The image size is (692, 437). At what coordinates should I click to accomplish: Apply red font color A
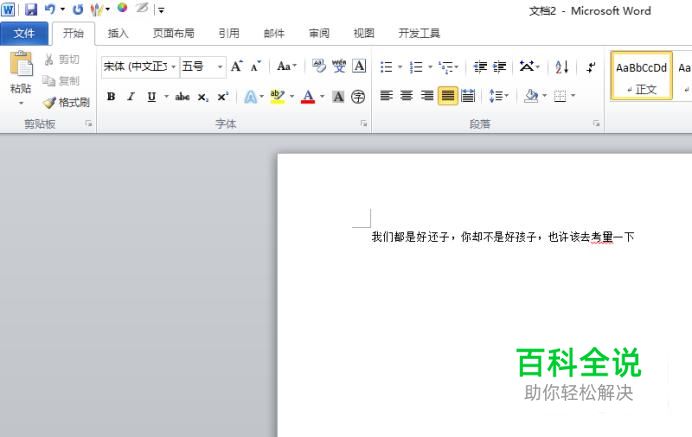(x=308, y=96)
